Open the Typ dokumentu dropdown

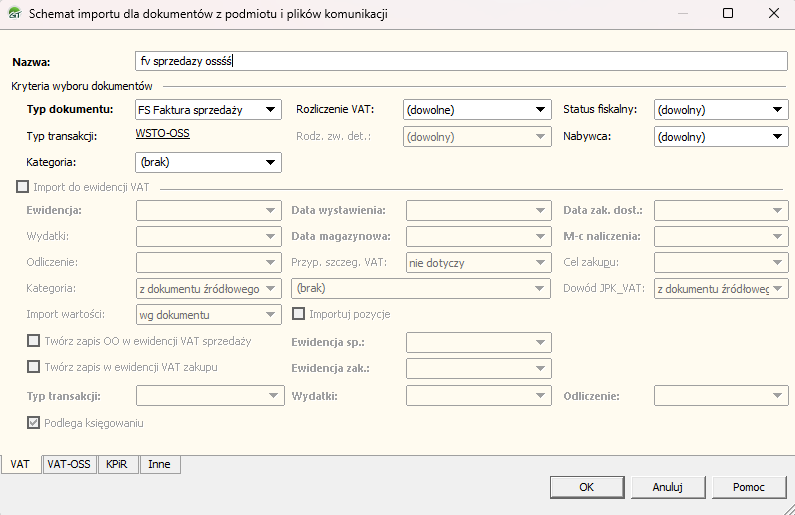click(x=208, y=110)
